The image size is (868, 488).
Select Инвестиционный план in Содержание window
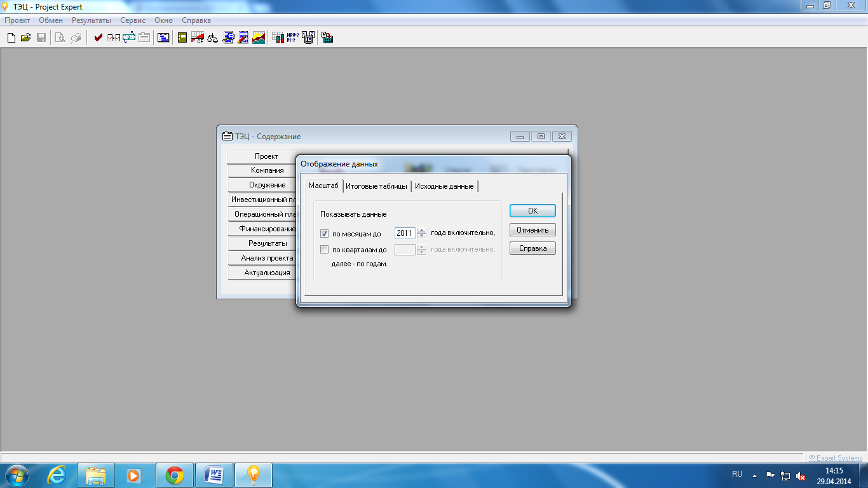262,200
